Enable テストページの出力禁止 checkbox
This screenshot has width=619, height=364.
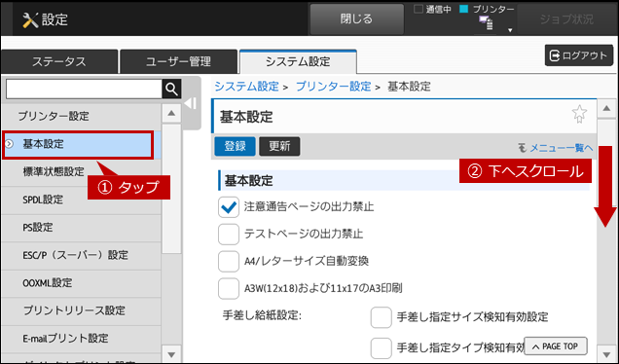pos(229,235)
